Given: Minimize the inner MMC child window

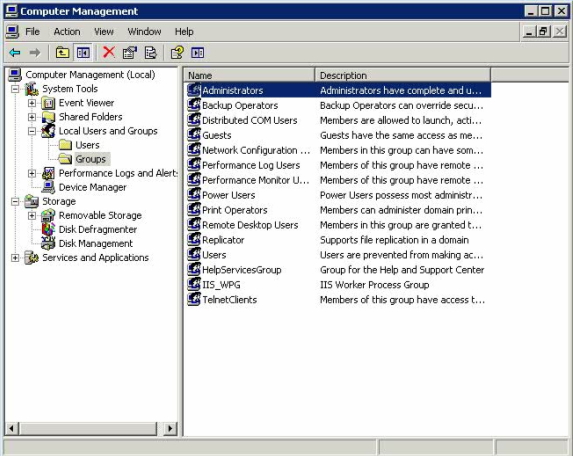Looking at the screenshot, I should [x=529, y=32].
